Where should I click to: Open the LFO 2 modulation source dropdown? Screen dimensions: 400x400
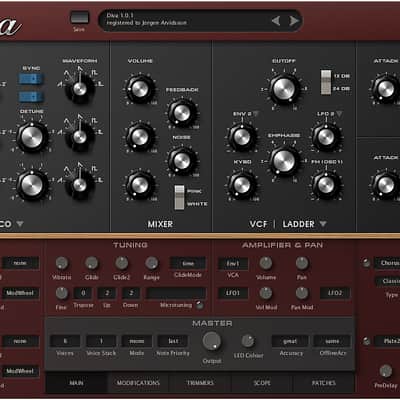click(x=339, y=114)
